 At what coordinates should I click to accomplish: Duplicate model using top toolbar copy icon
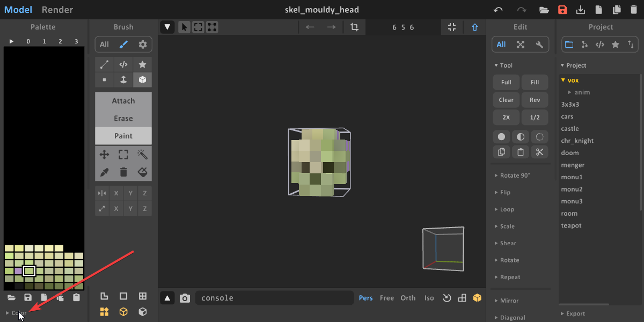(x=617, y=10)
